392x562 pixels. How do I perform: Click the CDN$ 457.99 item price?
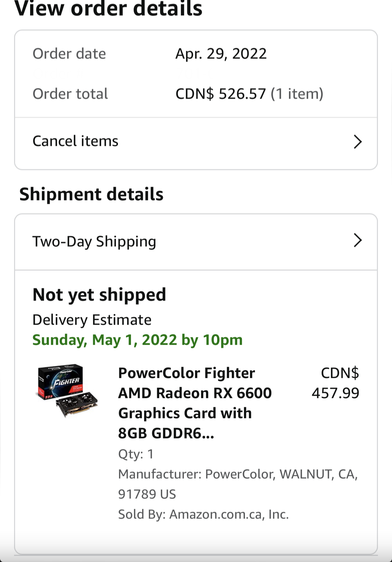pyautogui.click(x=335, y=383)
